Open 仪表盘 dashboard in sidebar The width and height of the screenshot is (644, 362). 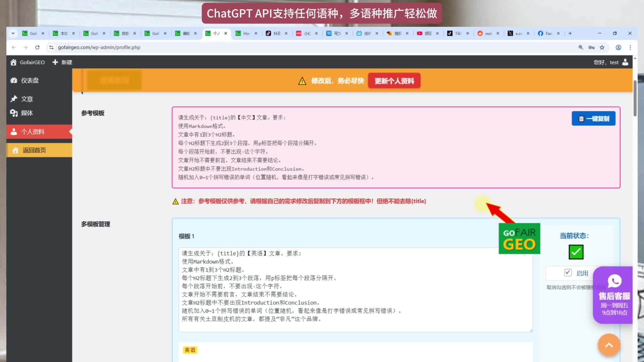pyautogui.click(x=30, y=80)
